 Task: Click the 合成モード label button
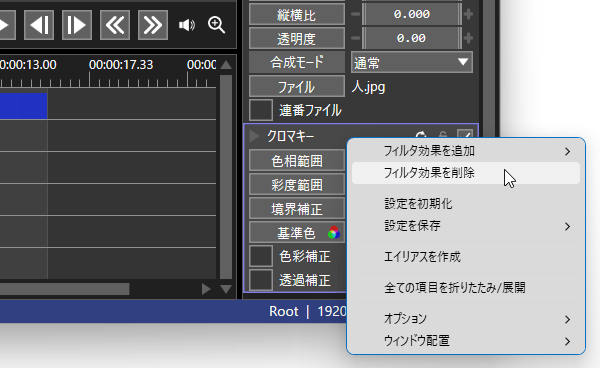pos(297,62)
